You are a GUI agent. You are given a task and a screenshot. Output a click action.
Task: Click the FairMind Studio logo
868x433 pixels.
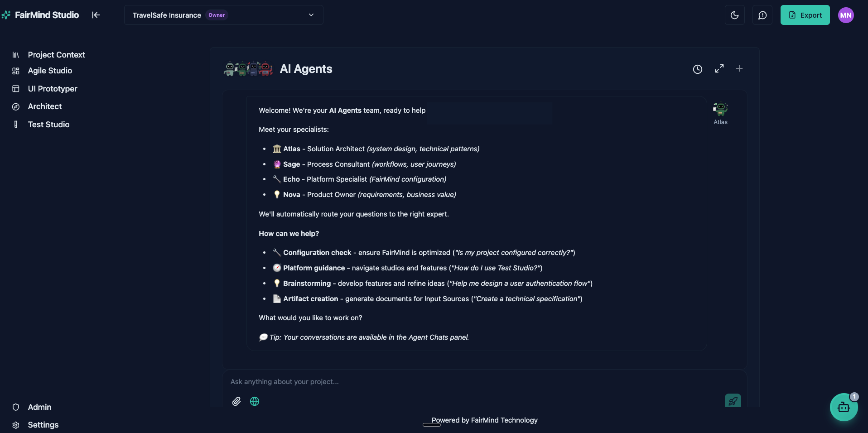tap(41, 14)
